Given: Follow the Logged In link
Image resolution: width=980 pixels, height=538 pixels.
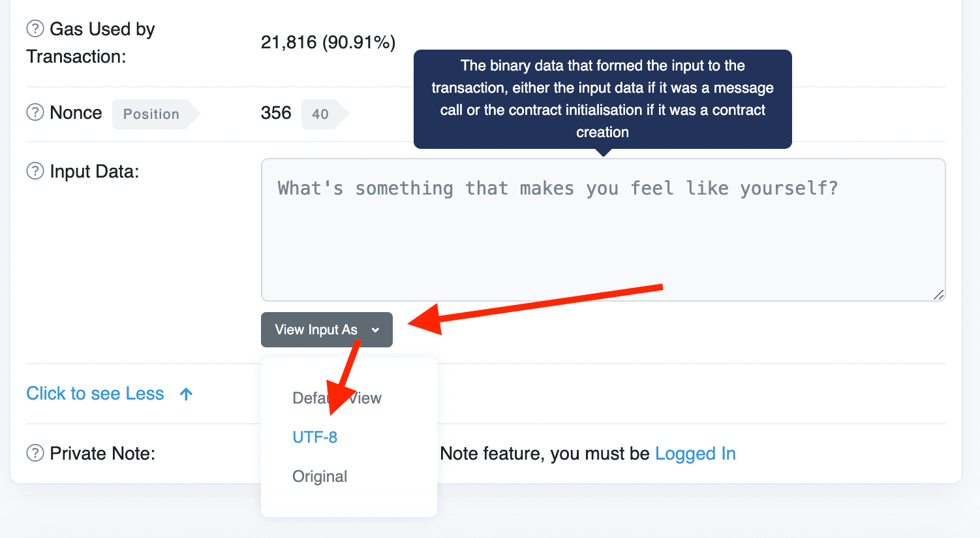Looking at the screenshot, I should tap(695, 454).
